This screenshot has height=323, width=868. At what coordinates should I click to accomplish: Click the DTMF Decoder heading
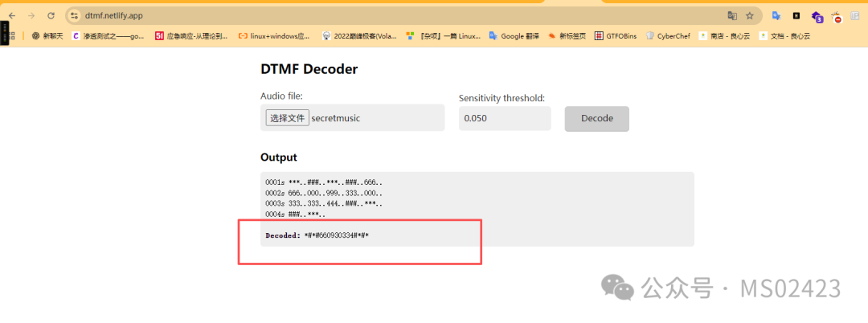click(x=309, y=69)
